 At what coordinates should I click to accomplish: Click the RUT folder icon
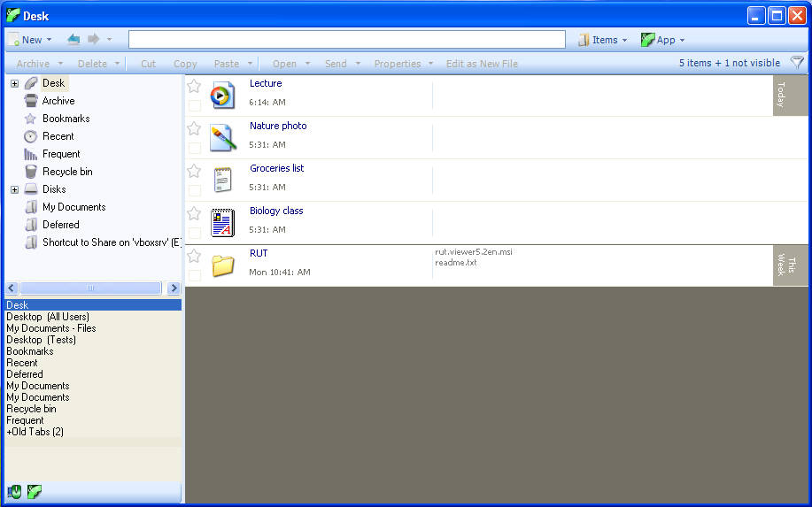tap(222, 265)
